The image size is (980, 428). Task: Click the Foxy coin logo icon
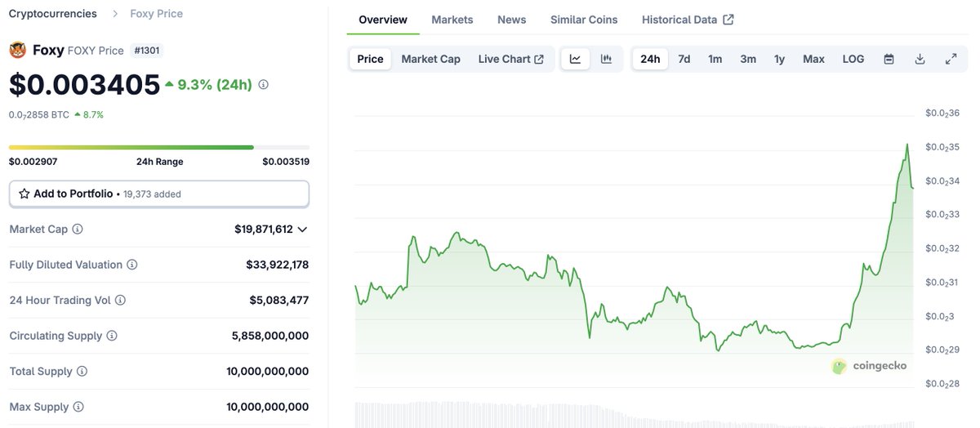click(17, 50)
